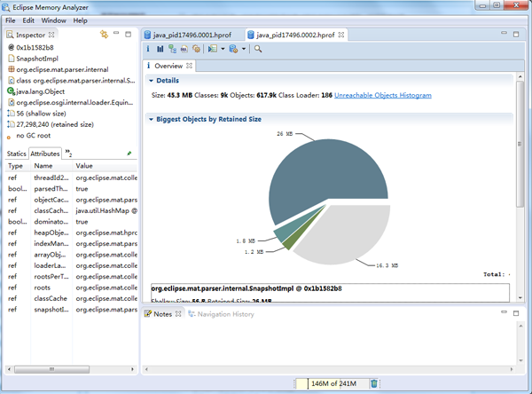Viewport: 532px width, 394px height.
Task: Open the Window menu
Action: coord(53,20)
